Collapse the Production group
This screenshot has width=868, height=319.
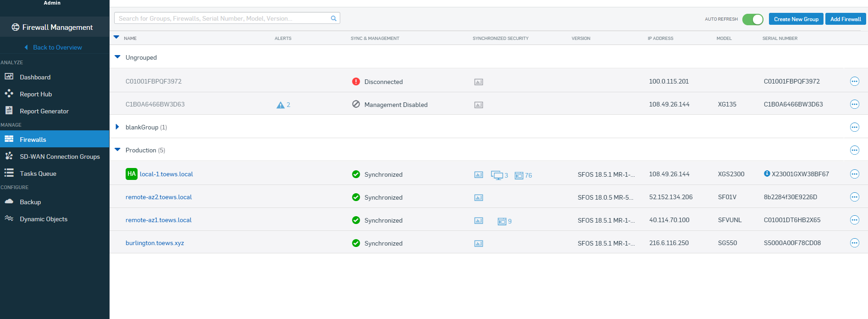click(x=117, y=150)
